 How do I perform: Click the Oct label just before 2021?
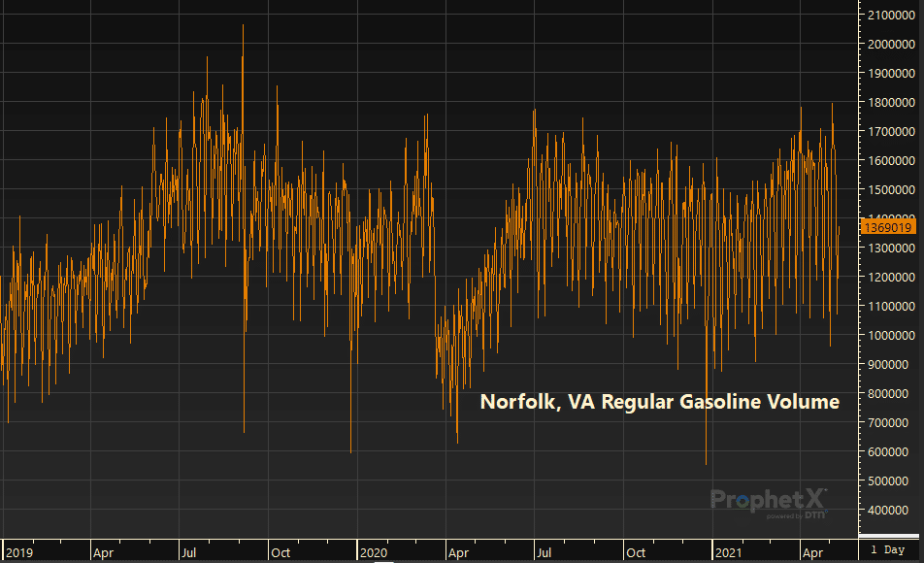tap(636, 552)
